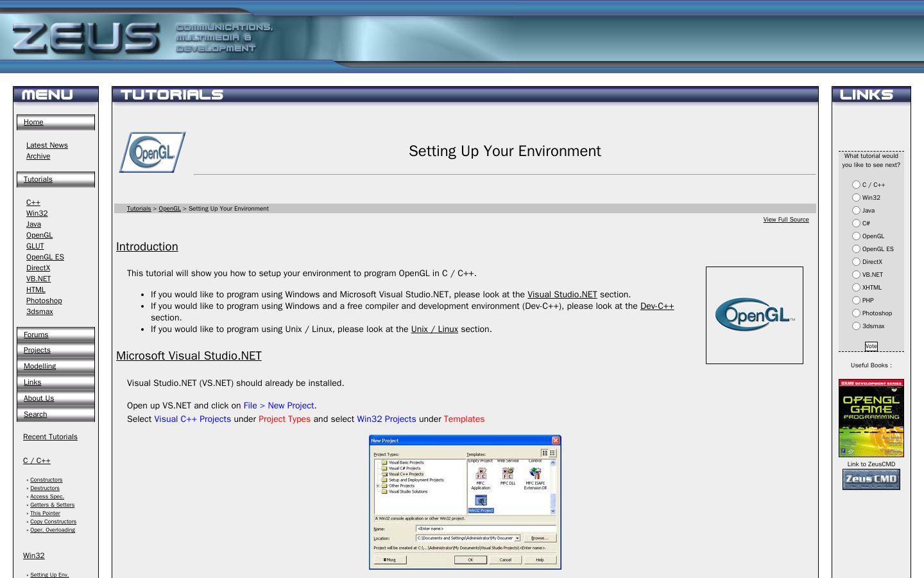Open the Win32 tutorials link under Tutorials
The height and width of the screenshot is (578, 924).
click(x=37, y=213)
